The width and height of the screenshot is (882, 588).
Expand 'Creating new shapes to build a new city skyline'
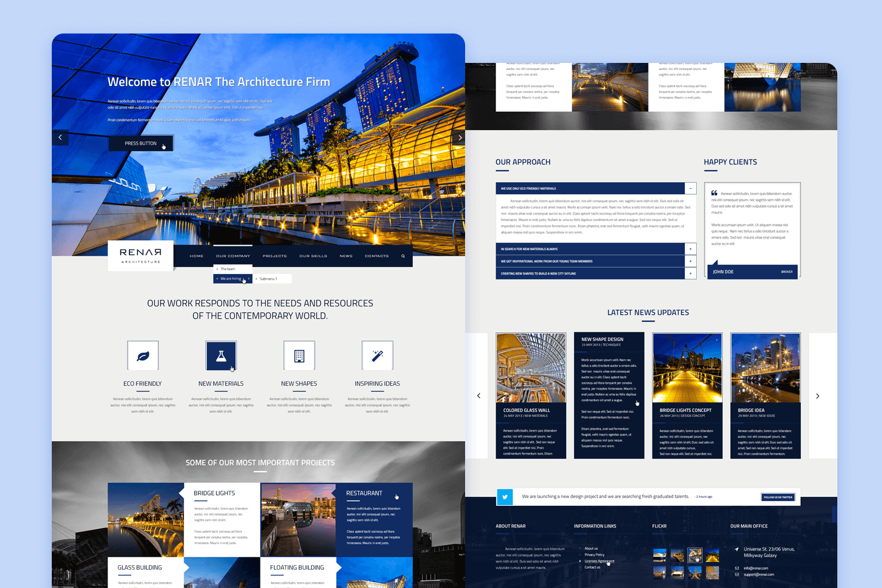coord(689,273)
